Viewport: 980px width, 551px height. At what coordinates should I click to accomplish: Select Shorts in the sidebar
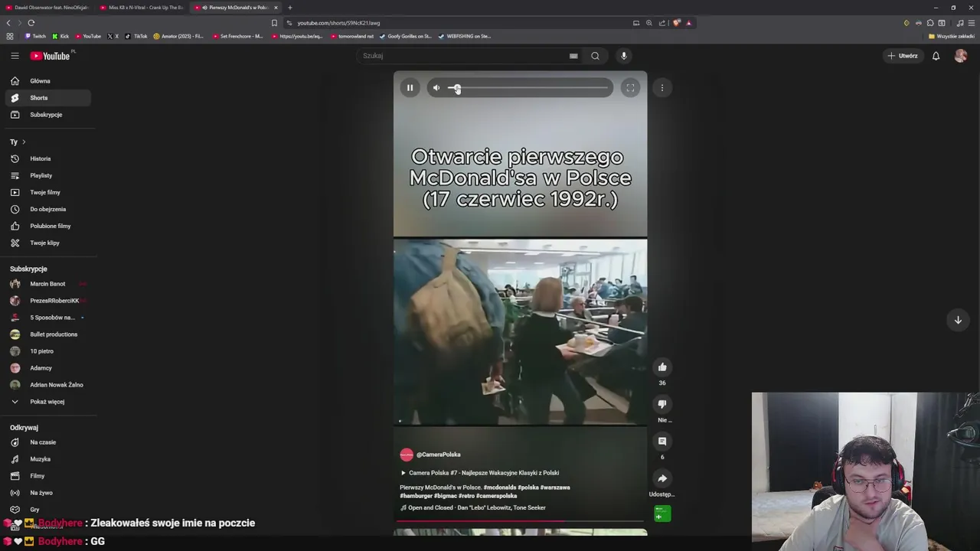pyautogui.click(x=47, y=98)
